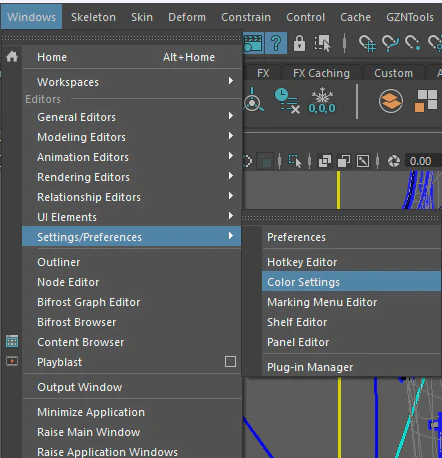
Task: Click the snowflake freeze transformations shelf icon
Action: [x=322, y=101]
